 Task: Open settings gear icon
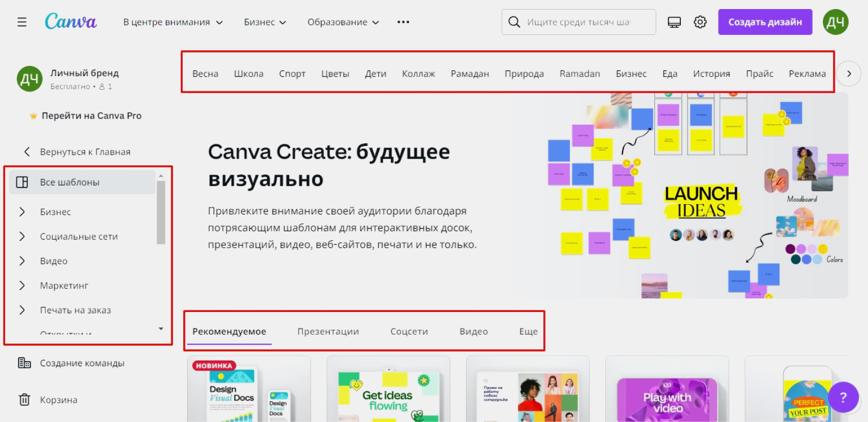tap(700, 22)
